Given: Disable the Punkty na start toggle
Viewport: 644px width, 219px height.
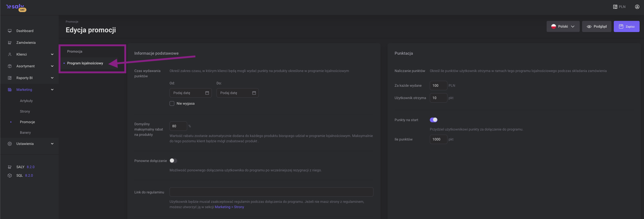Looking at the screenshot, I should click(433, 120).
